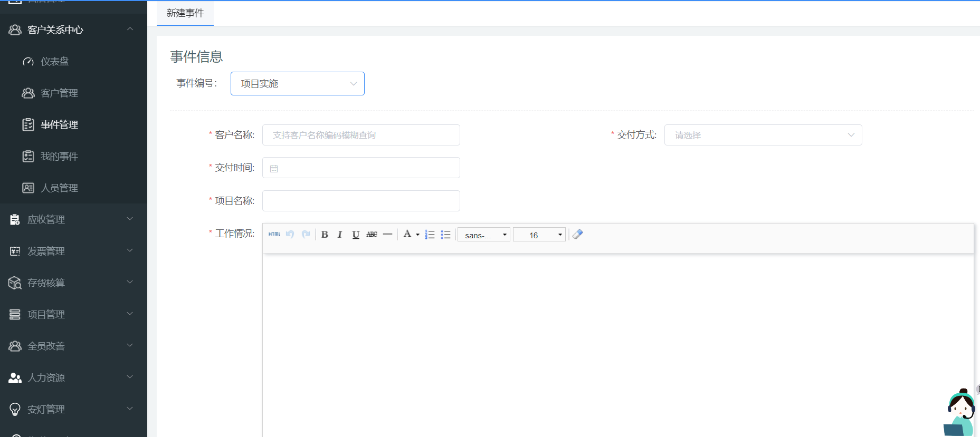Open the font color picker
Viewport: 980px width, 437px height.
(x=411, y=235)
